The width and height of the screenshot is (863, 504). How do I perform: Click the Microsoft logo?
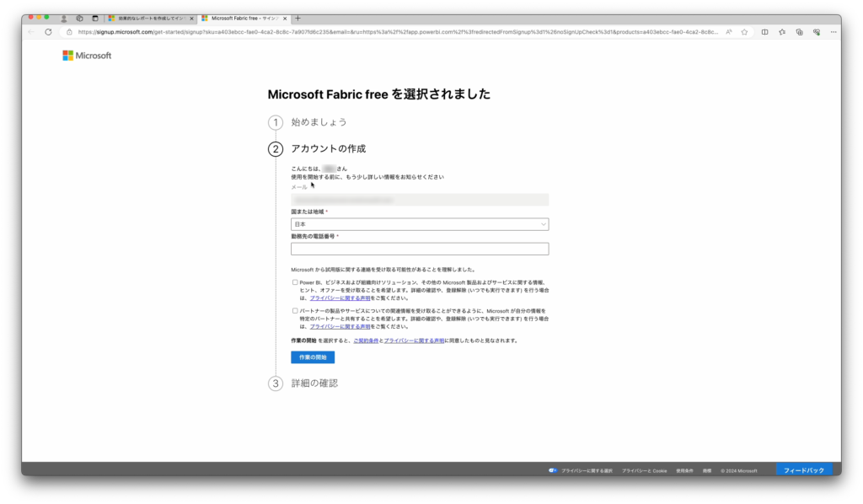pyautogui.click(x=87, y=56)
